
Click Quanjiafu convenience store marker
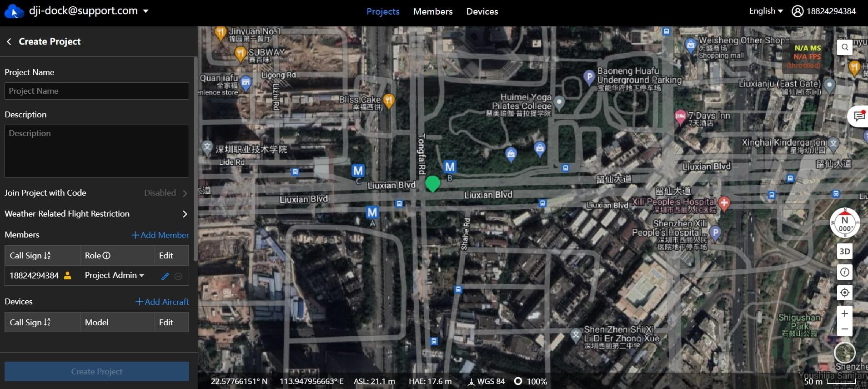click(x=246, y=83)
